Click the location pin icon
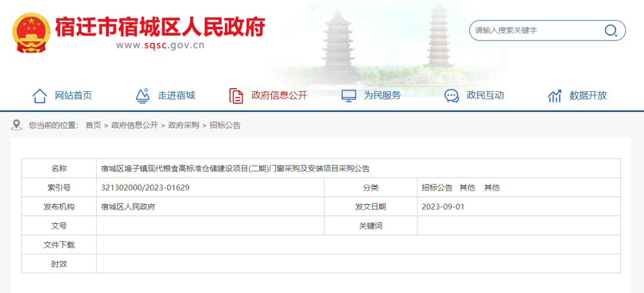This screenshot has height=293, width=644. (17, 124)
